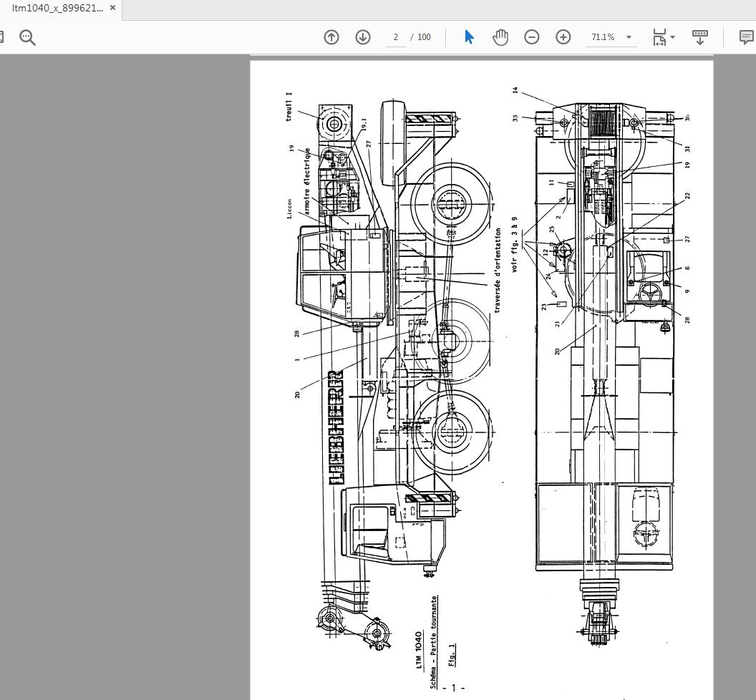Screen dimensions: 756x700
Task: Click the LIEBHERR logo on crane drawing
Action: point(336,427)
